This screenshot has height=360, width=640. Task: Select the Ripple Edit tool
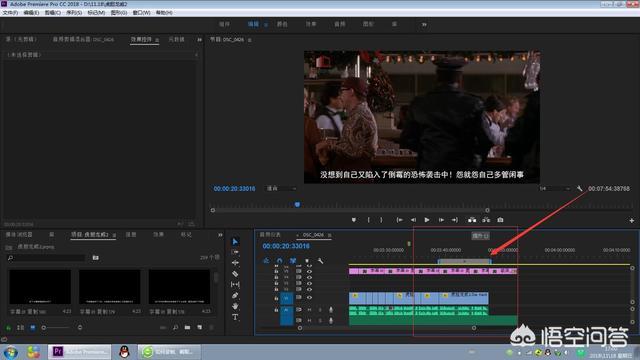(235, 263)
